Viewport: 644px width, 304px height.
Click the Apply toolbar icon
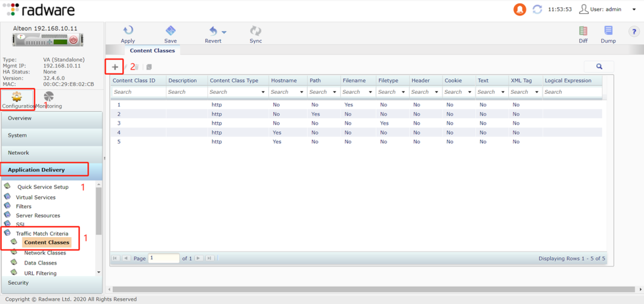pyautogui.click(x=128, y=31)
